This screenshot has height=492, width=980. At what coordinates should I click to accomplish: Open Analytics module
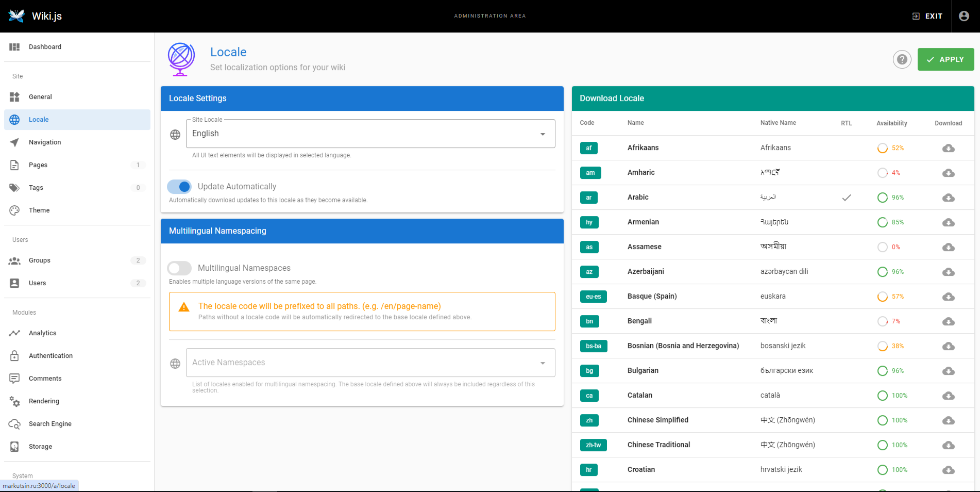tap(77, 333)
